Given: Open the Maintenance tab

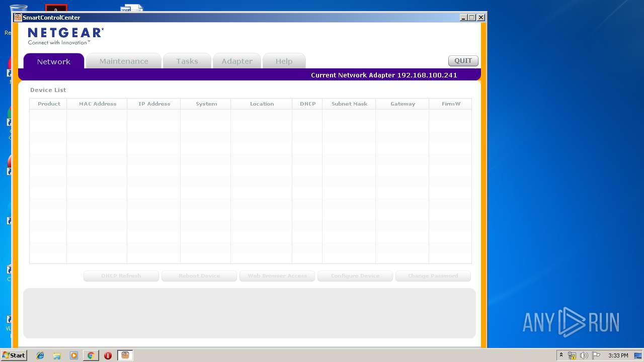Looking at the screenshot, I should pos(124,61).
